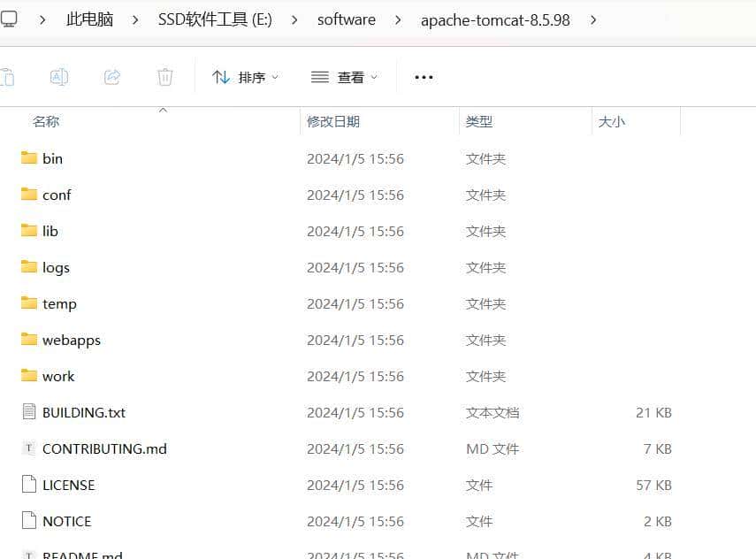756x559 pixels.
Task: Click the LICENSE file icon
Action: (x=29, y=485)
